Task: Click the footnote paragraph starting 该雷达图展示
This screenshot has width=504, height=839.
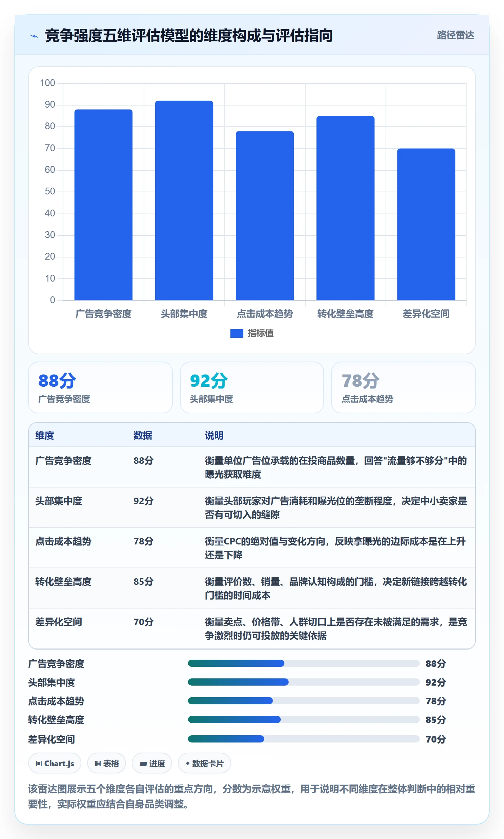Action: [x=252, y=797]
